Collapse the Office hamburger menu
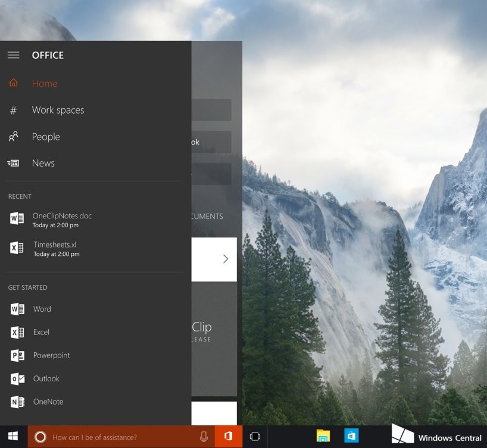 (x=13, y=55)
